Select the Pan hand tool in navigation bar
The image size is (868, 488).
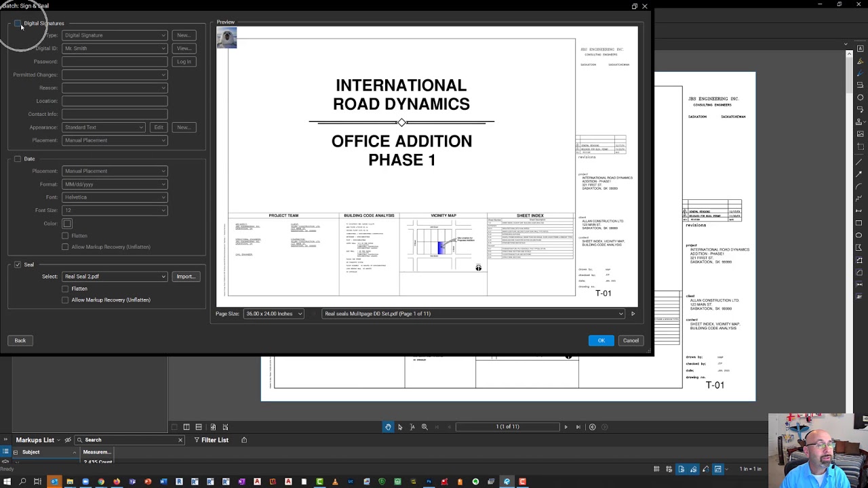point(388,427)
